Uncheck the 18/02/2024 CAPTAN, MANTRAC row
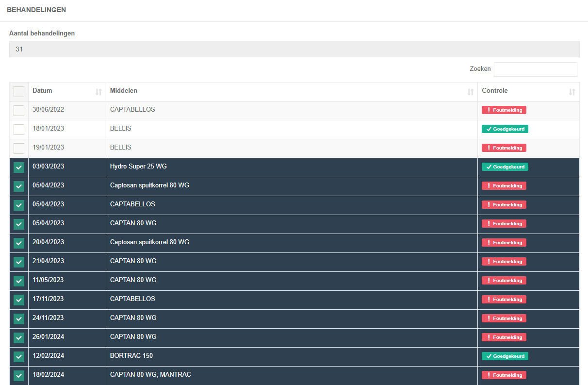 point(19,376)
